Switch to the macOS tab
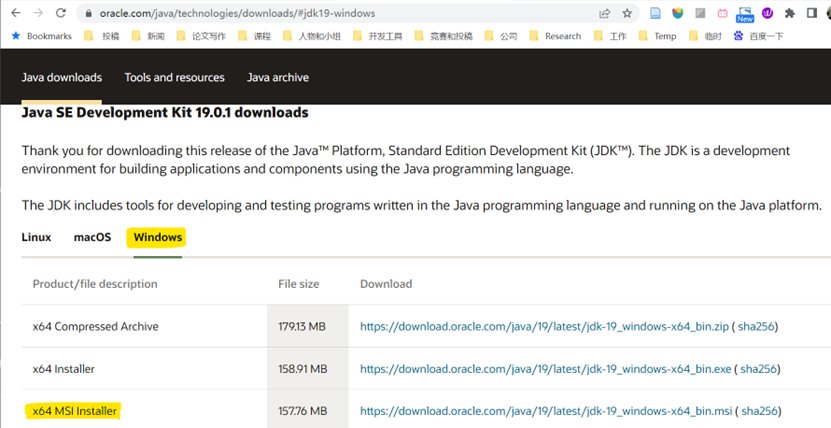 92,237
